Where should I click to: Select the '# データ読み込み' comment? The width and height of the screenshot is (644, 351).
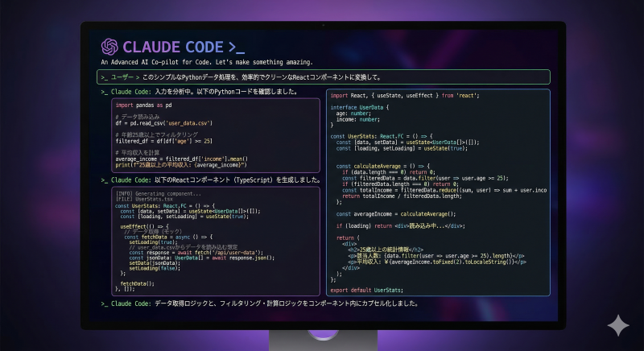[137, 117]
